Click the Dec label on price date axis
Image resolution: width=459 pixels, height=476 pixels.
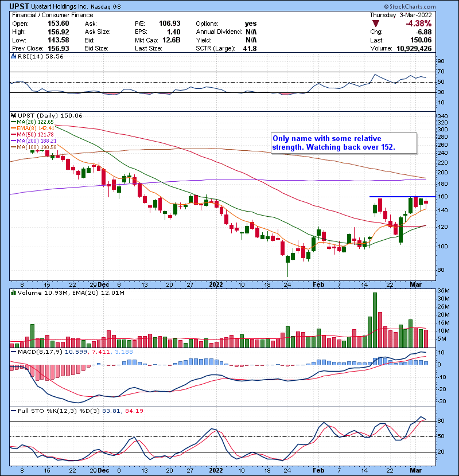coord(104,285)
